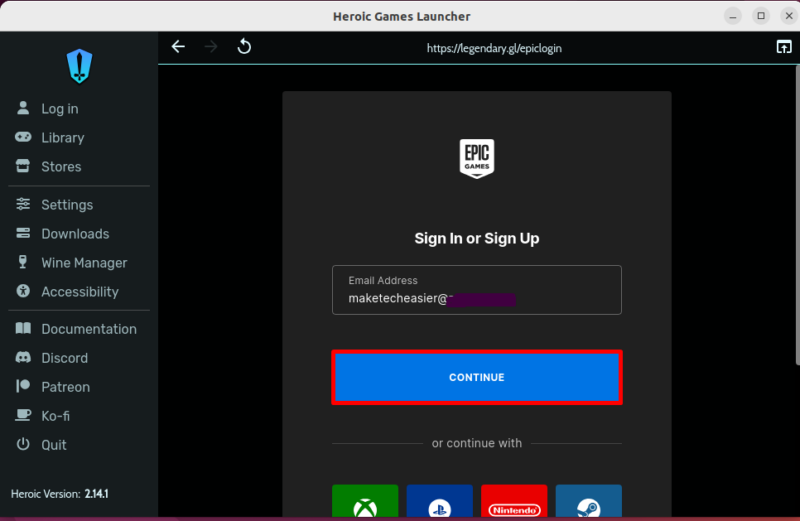The image size is (800, 521).
Task: Click the forward arrow icon
Action: point(211,47)
